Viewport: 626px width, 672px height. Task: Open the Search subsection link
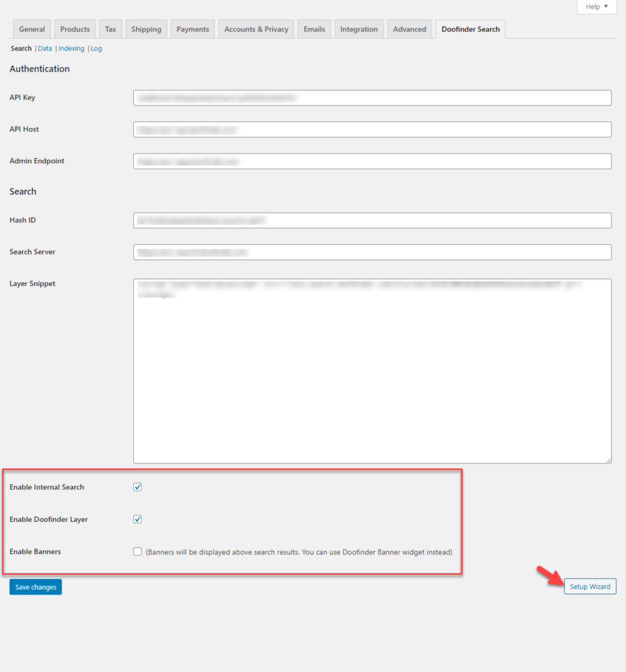[x=21, y=49]
